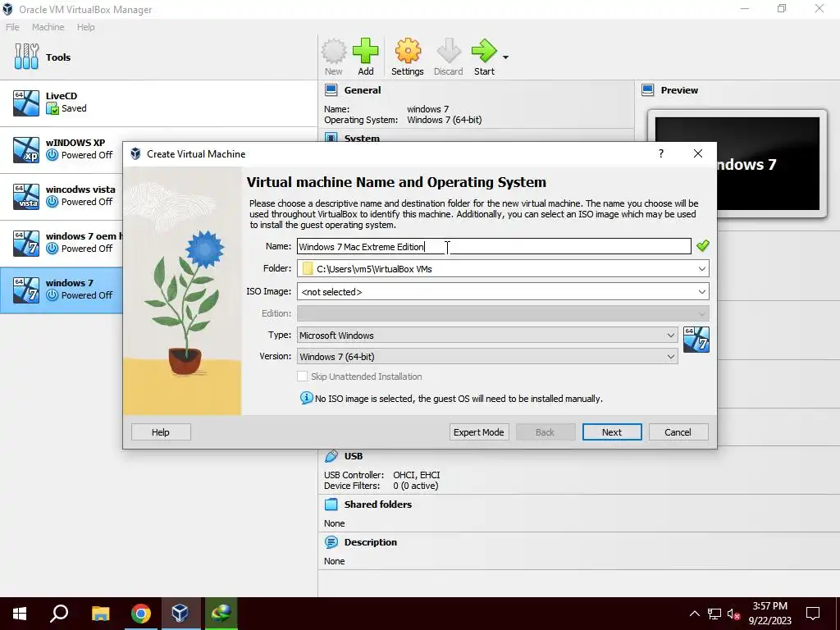Click the Next button

612,432
